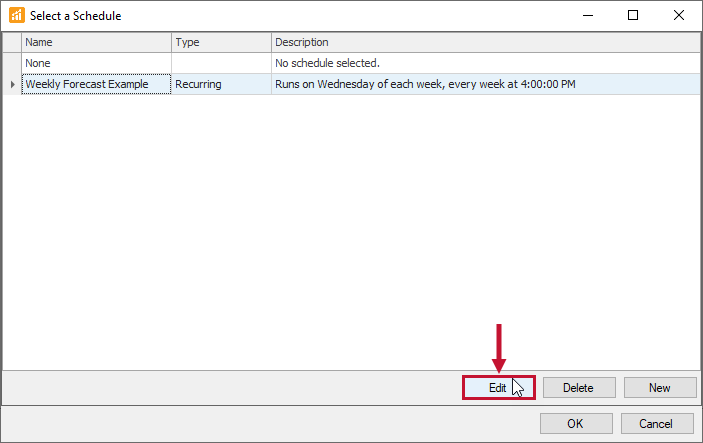Click the Edit button
The image size is (703, 443).
pyautogui.click(x=499, y=387)
